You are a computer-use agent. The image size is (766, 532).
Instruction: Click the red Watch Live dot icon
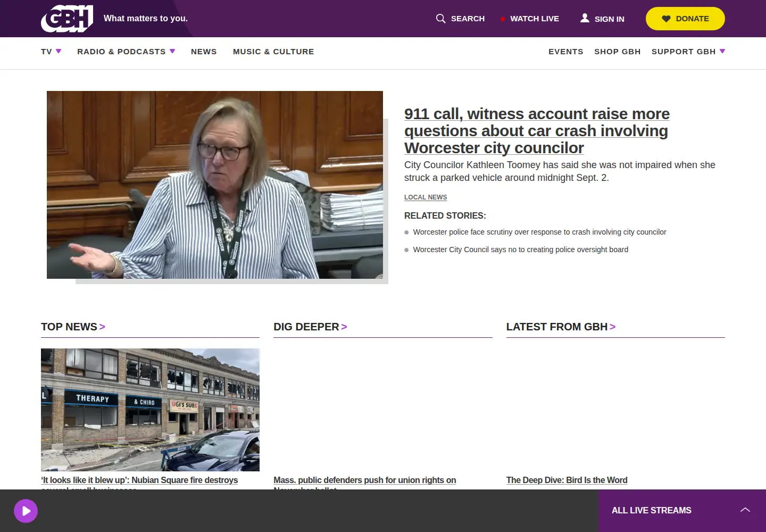pyautogui.click(x=502, y=19)
